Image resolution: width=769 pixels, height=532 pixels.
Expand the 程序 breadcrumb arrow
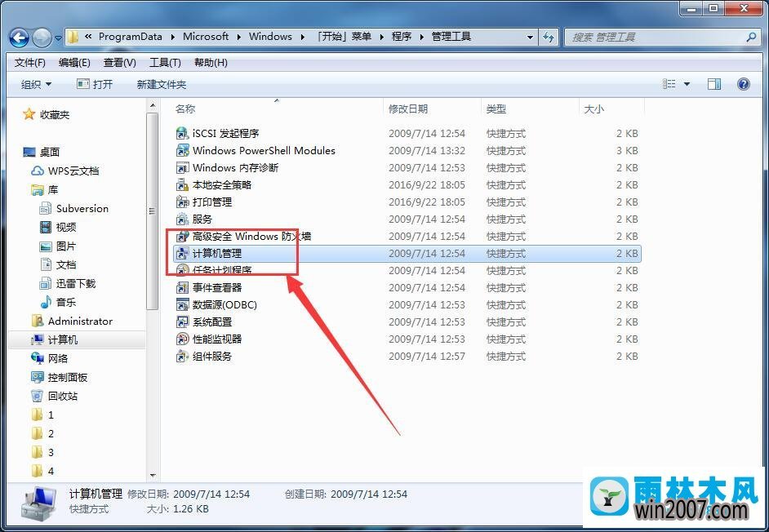(x=421, y=37)
